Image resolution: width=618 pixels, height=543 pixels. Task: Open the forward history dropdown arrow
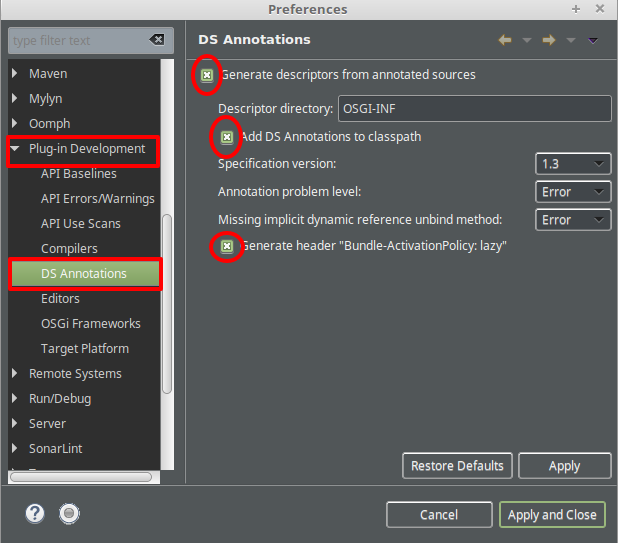571,40
